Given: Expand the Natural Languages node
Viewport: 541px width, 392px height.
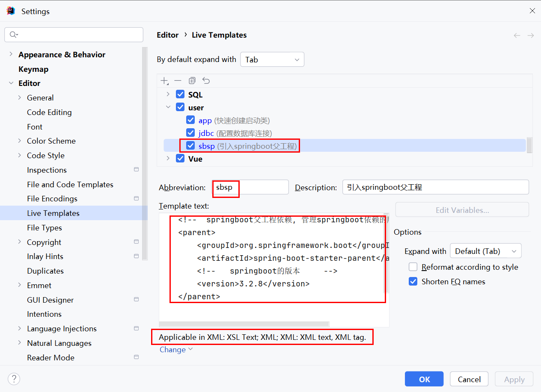Looking at the screenshot, I should [x=20, y=343].
